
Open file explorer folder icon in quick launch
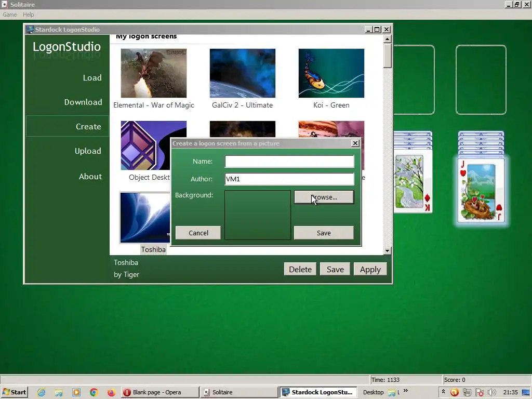pos(59,393)
